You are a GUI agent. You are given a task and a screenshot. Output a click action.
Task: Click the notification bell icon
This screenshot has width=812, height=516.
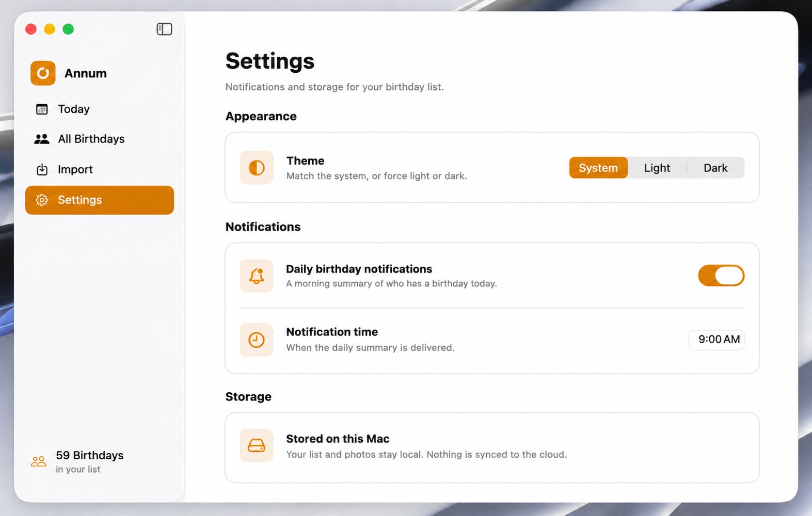[257, 276]
